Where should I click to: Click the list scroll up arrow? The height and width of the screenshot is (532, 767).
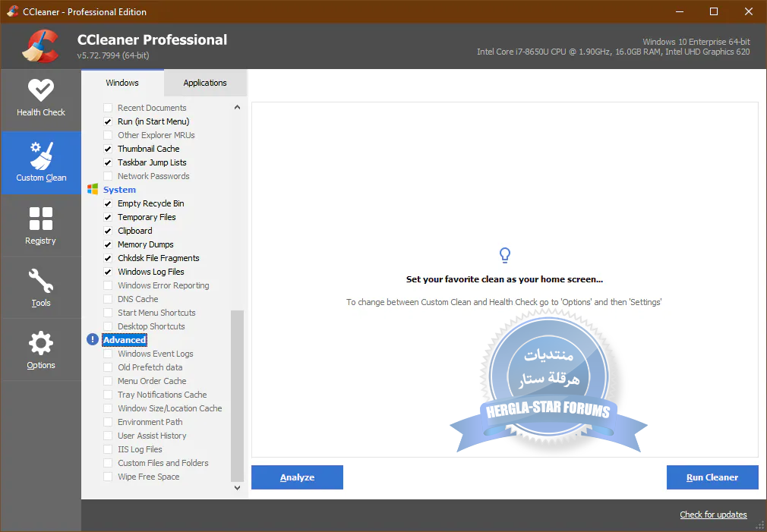click(237, 108)
